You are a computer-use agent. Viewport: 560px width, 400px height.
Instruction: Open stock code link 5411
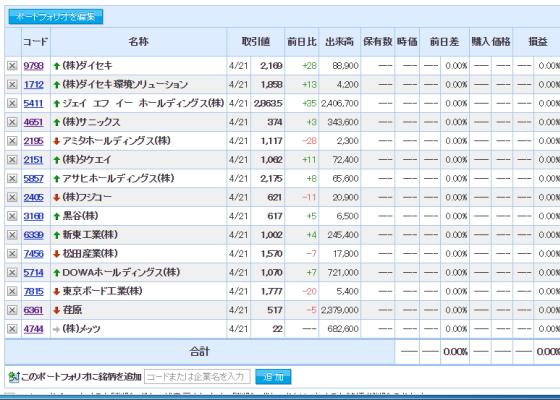point(34,104)
